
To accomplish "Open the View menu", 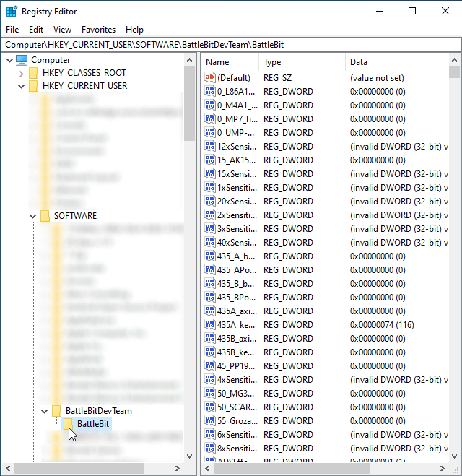I will point(62,30).
